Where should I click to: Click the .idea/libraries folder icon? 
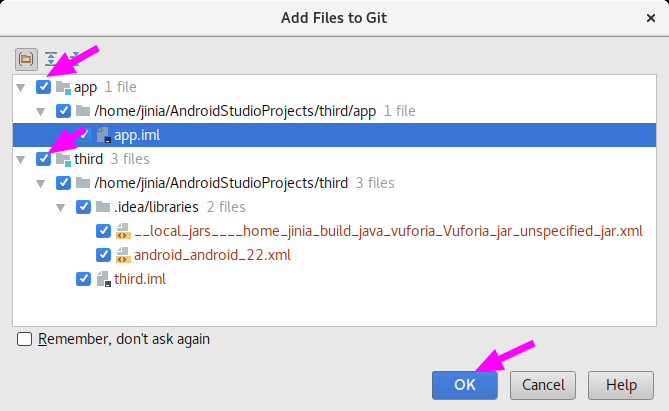pos(103,207)
